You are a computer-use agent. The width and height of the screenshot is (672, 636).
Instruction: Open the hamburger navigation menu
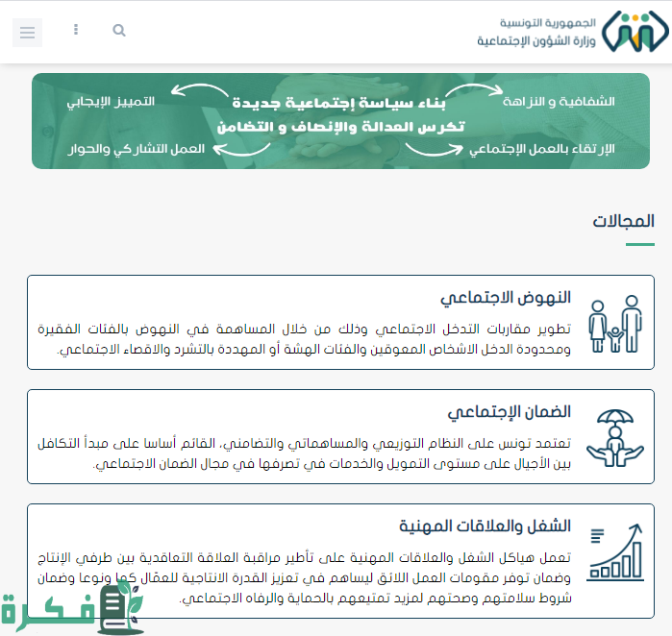[27, 33]
